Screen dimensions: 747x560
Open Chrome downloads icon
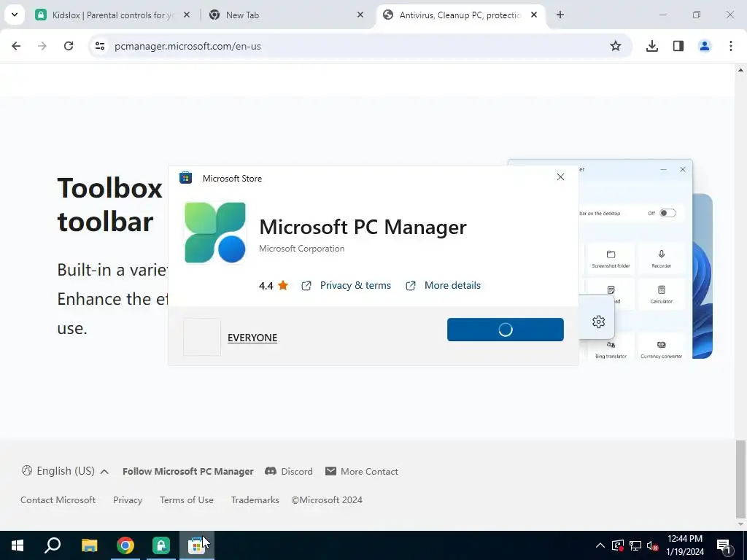[651, 46]
